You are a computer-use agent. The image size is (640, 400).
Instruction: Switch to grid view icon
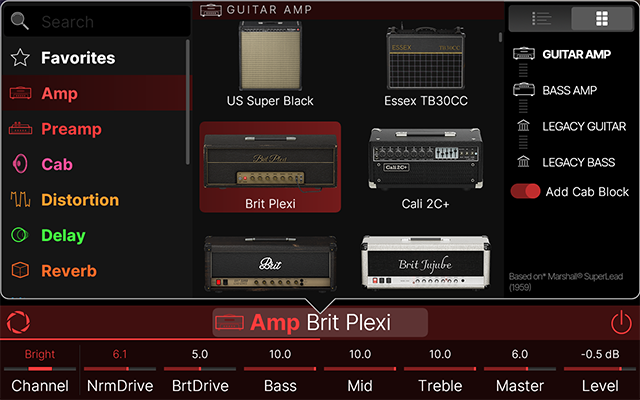[x=602, y=18]
